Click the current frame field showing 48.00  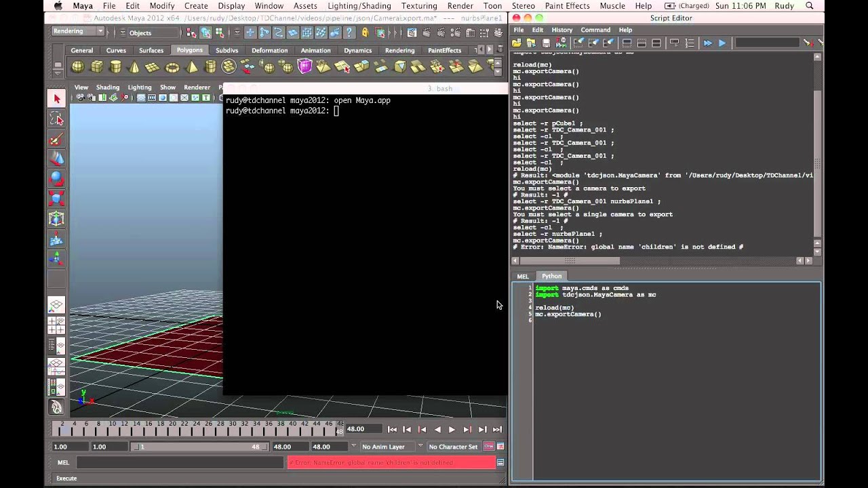tap(363, 429)
